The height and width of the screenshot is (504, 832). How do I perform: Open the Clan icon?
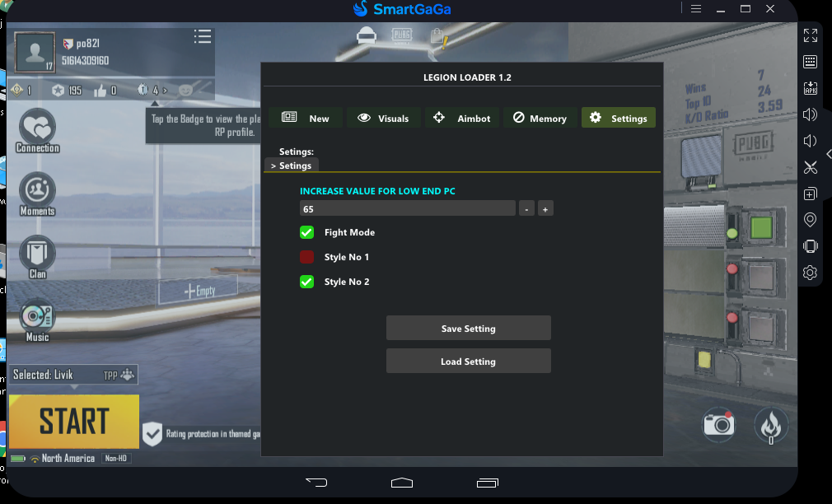[x=37, y=257]
